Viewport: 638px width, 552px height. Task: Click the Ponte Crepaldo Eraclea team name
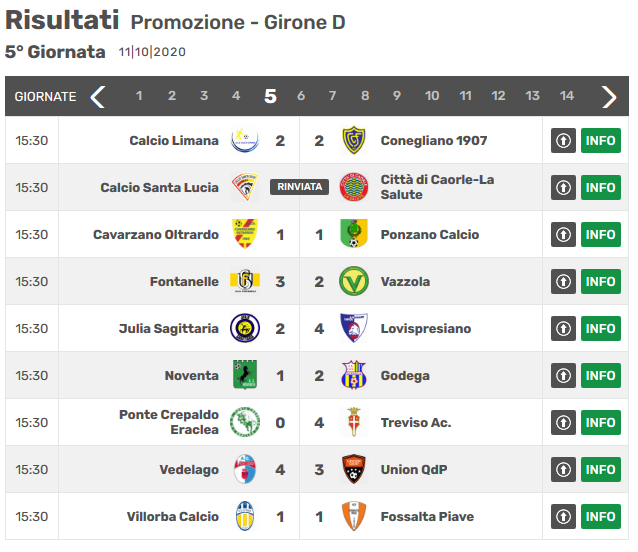169,422
